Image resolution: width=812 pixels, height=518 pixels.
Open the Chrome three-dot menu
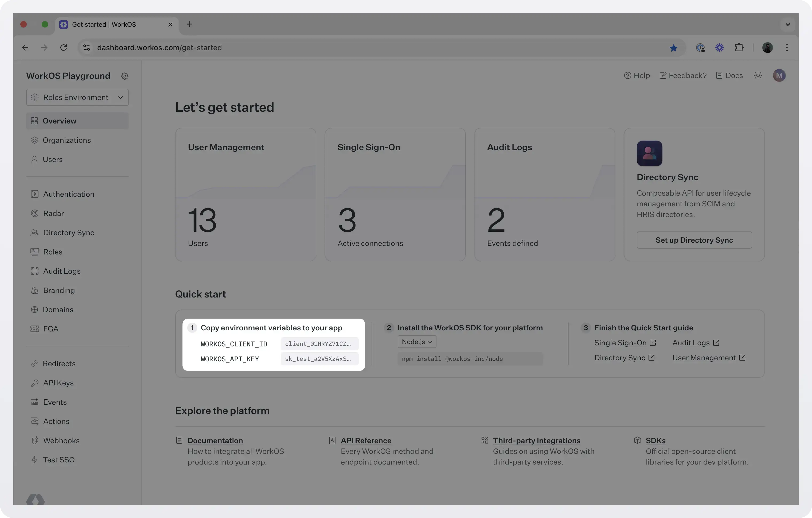787,48
